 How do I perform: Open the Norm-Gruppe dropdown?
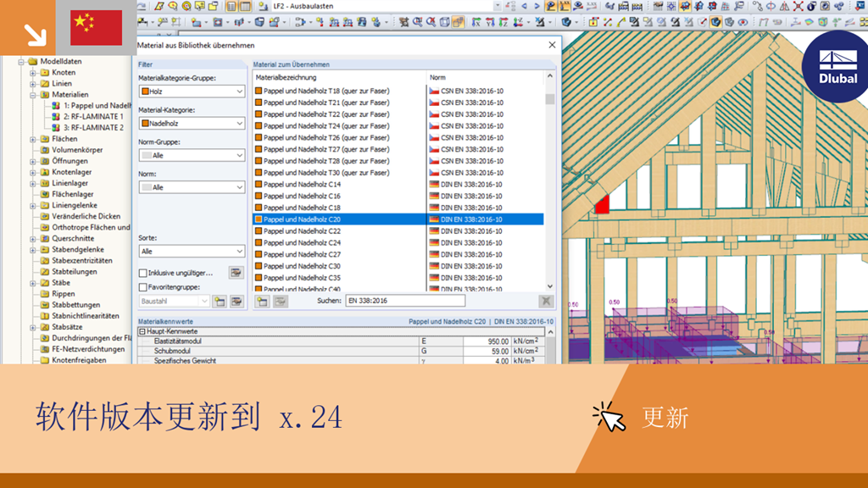(x=192, y=156)
